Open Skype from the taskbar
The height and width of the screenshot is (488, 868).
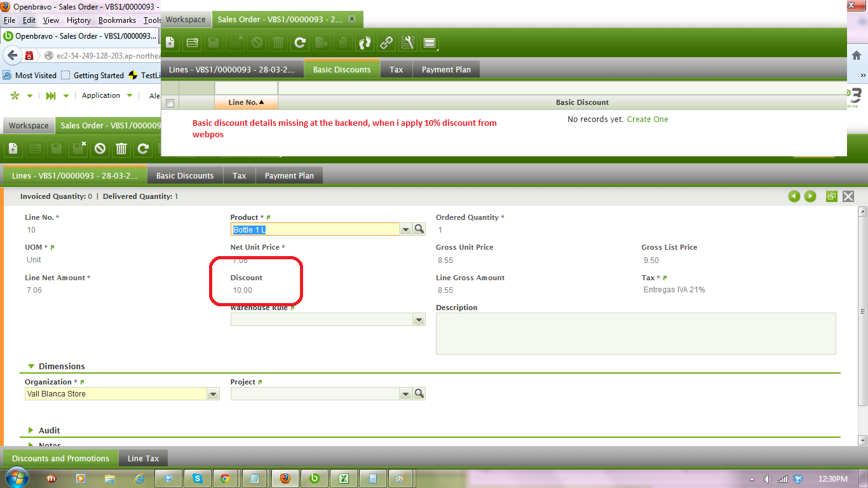pyautogui.click(x=198, y=478)
